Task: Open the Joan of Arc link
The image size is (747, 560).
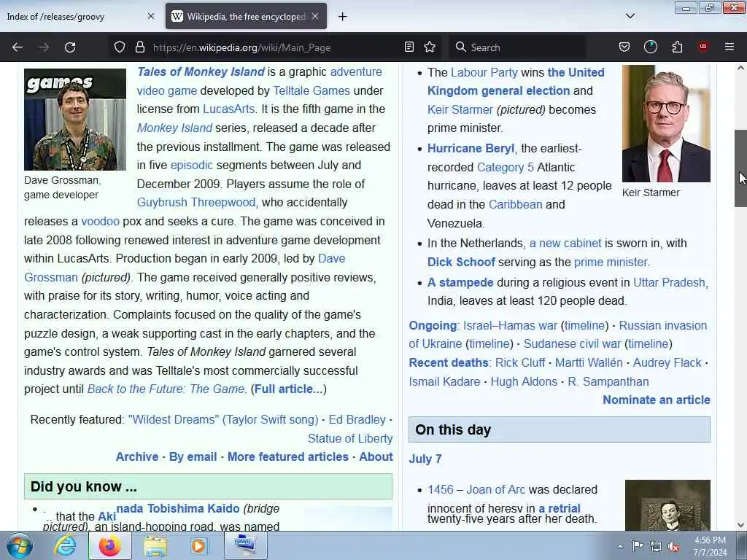Action: tap(495, 489)
